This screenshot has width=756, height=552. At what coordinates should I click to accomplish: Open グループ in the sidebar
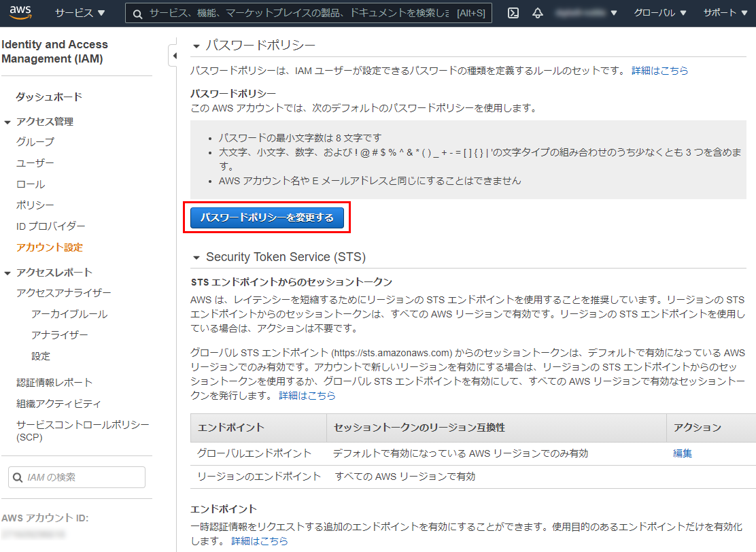click(x=35, y=141)
